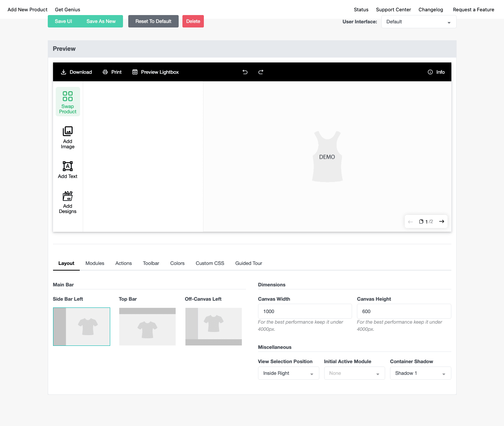This screenshot has height=426, width=504.
Task: Focus the Canvas Width field
Action: [x=305, y=311]
